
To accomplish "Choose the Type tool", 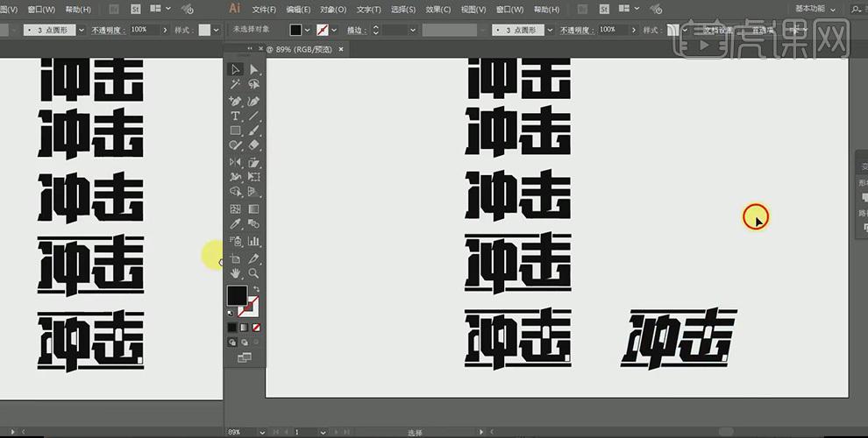I will point(235,116).
